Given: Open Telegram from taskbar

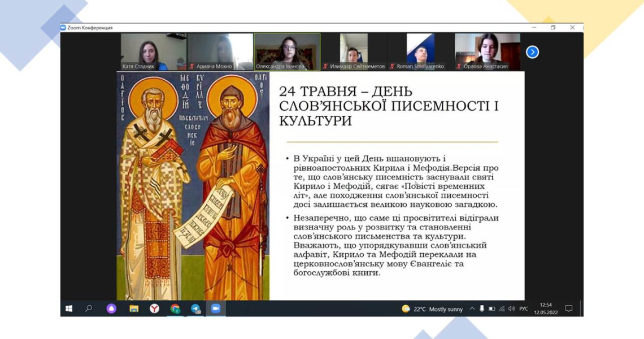Looking at the screenshot, I should (x=195, y=308).
